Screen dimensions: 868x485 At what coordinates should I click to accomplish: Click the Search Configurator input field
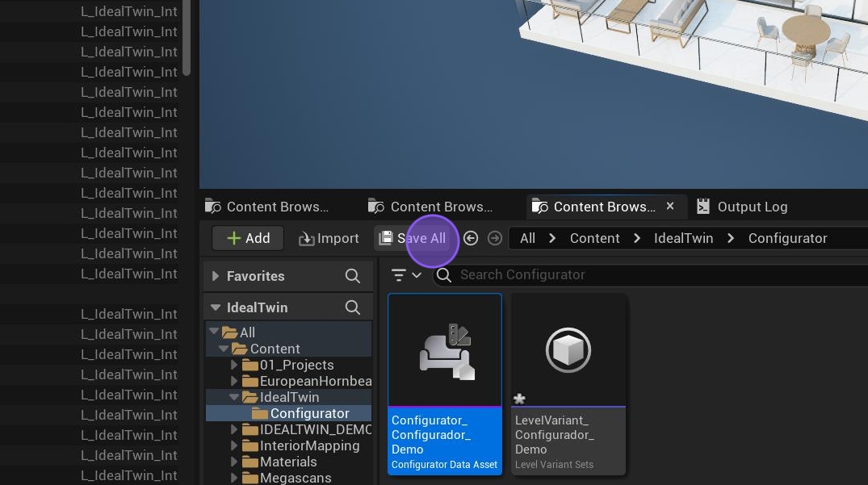point(651,275)
